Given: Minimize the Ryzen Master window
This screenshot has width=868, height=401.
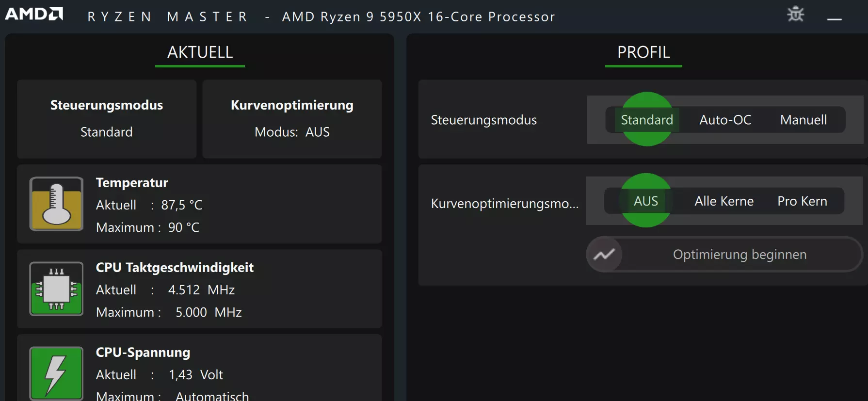Looking at the screenshot, I should tap(834, 19).
